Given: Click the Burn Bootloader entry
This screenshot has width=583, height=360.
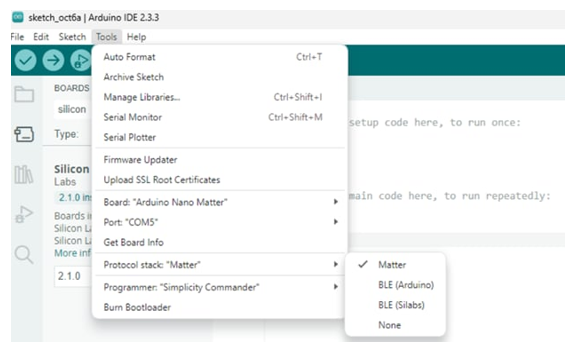Looking at the screenshot, I should [220, 307].
